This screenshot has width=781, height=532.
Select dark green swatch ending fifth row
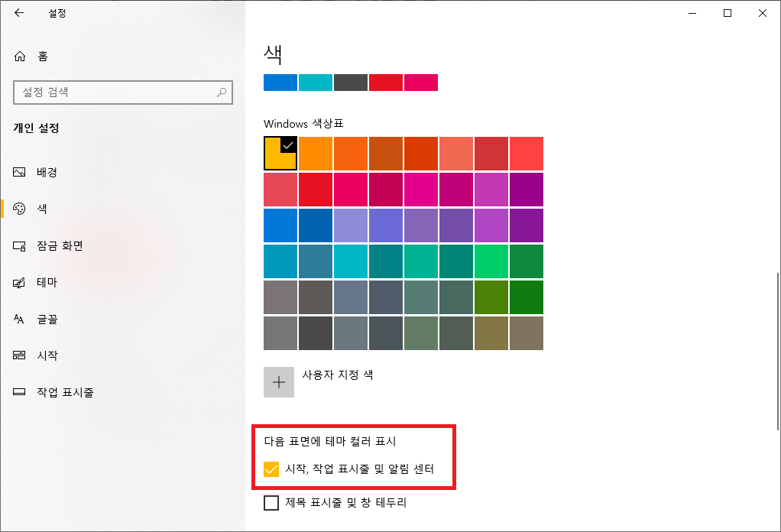pyautogui.click(x=527, y=297)
